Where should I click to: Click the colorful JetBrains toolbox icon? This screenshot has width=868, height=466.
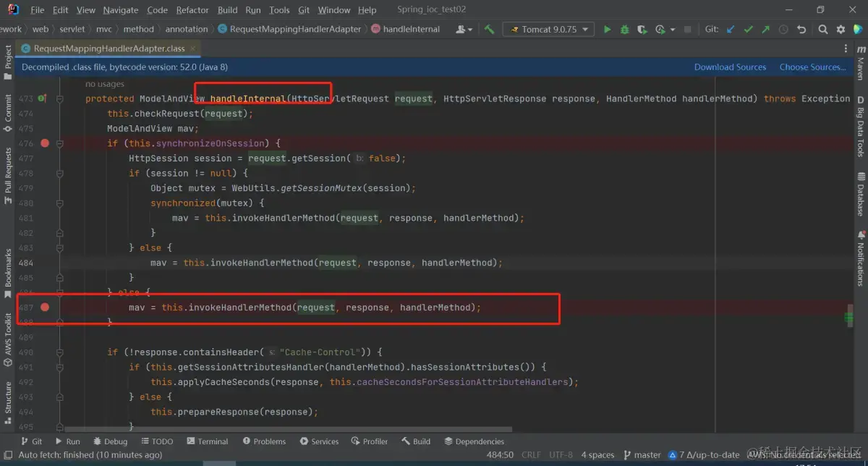pyautogui.click(x=858, y=30)
